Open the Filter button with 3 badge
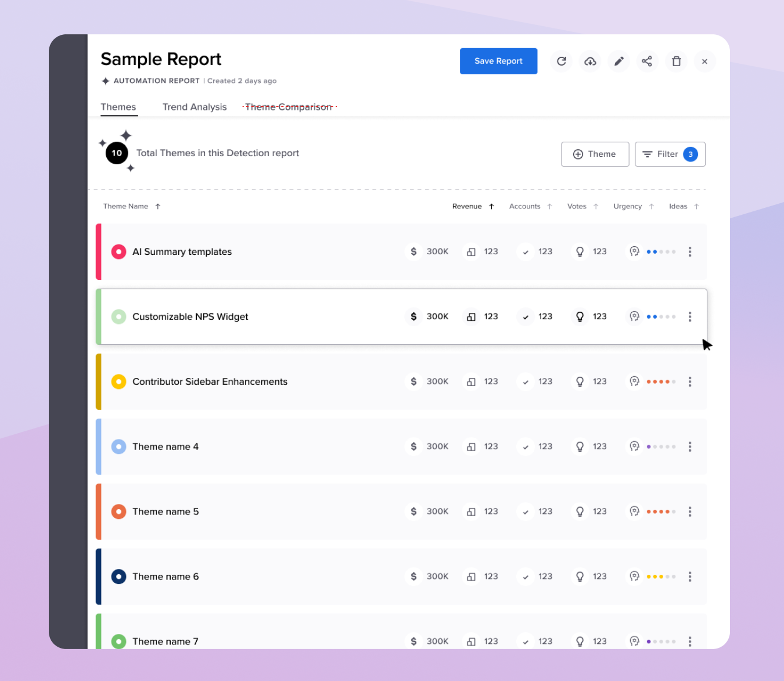This screenshot has height=681, width=784. 670,154
